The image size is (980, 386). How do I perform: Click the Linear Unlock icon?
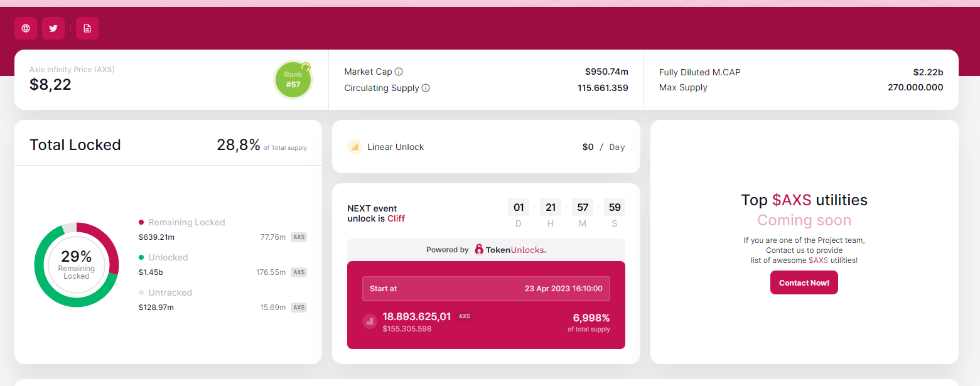click(355, 147)
